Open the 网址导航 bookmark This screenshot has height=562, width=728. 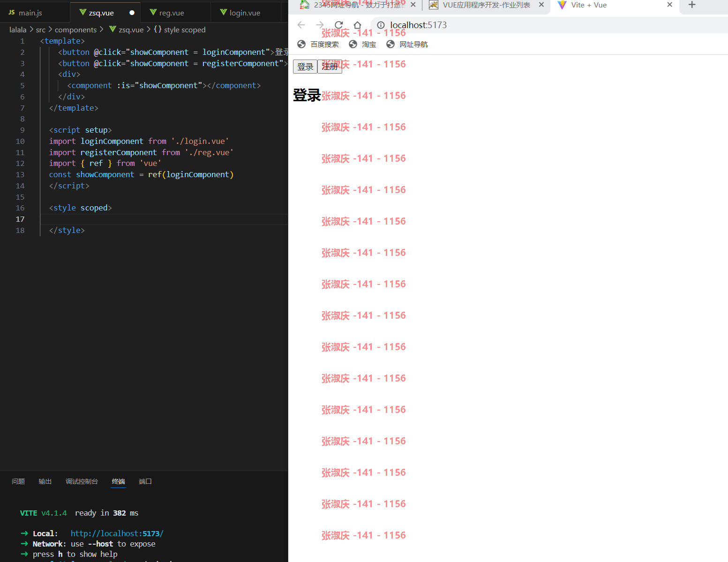pyautogui.click(x=407, y=44)
